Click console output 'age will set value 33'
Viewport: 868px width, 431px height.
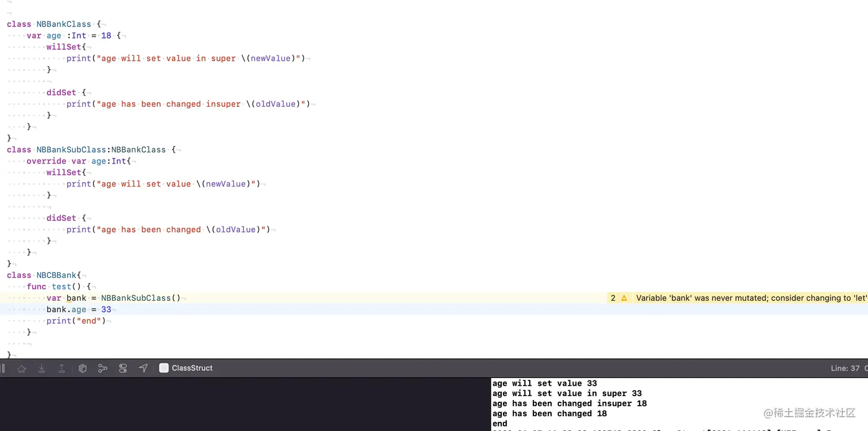click(545, 383)
